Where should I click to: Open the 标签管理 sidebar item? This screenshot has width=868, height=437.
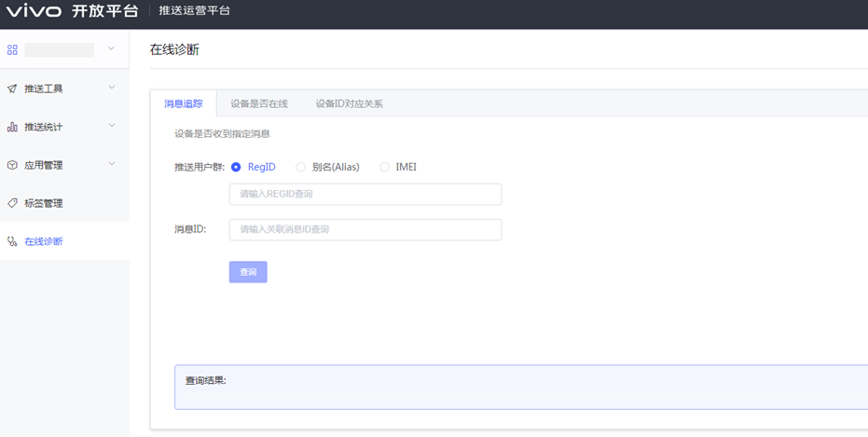(x=64, y=203)
